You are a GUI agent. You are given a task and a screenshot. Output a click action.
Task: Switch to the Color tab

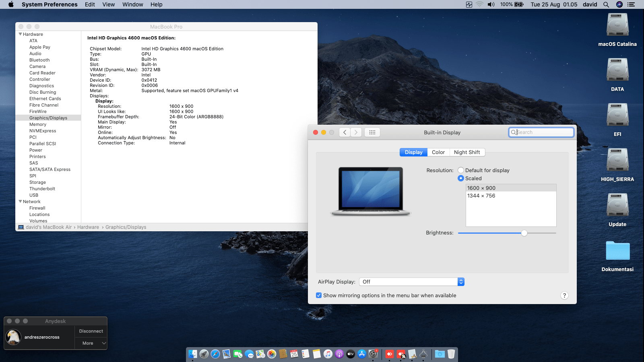438,152
